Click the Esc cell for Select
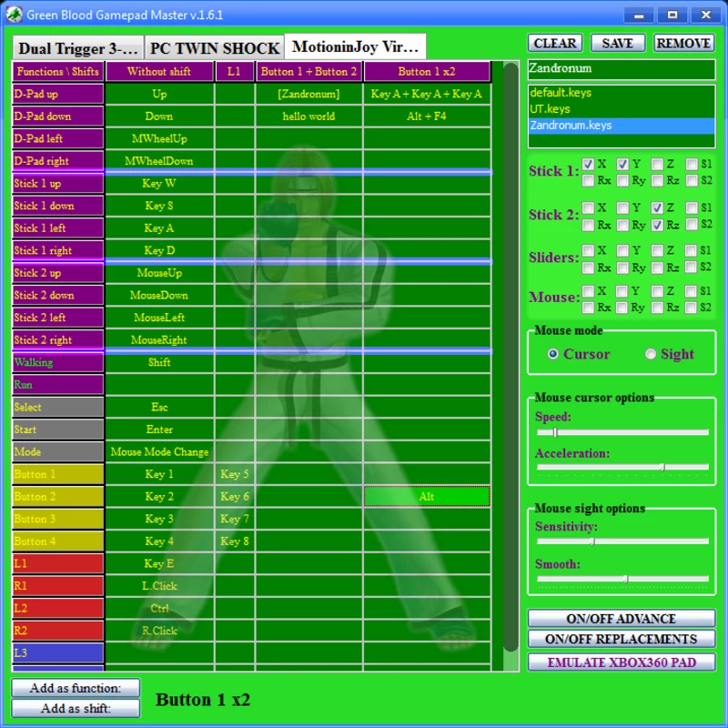This screenshot has width=728, height=728. pyautogui.click(x=159, y=407)
